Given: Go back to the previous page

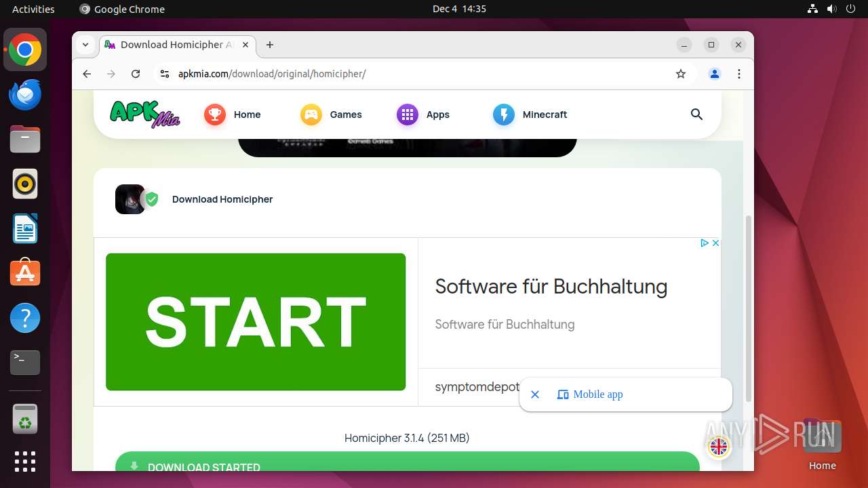Looking at the screenshot, I should [x=87, y=74].
